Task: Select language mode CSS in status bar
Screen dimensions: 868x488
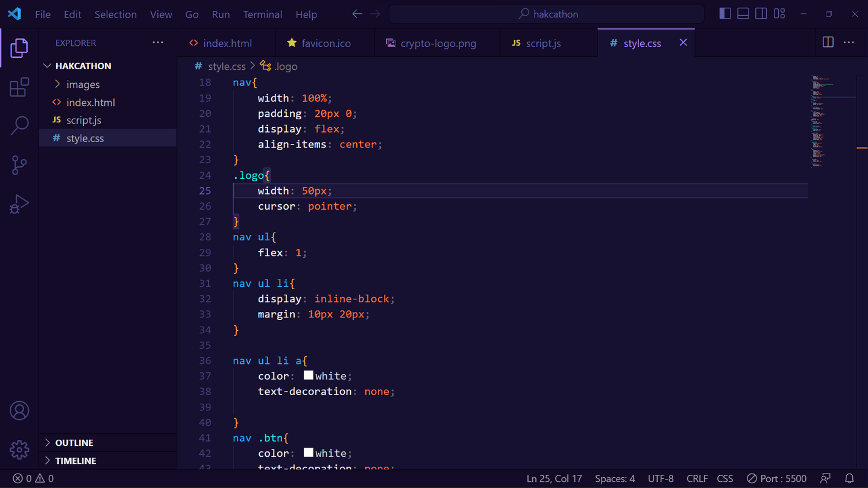Action: pos(725,478)
